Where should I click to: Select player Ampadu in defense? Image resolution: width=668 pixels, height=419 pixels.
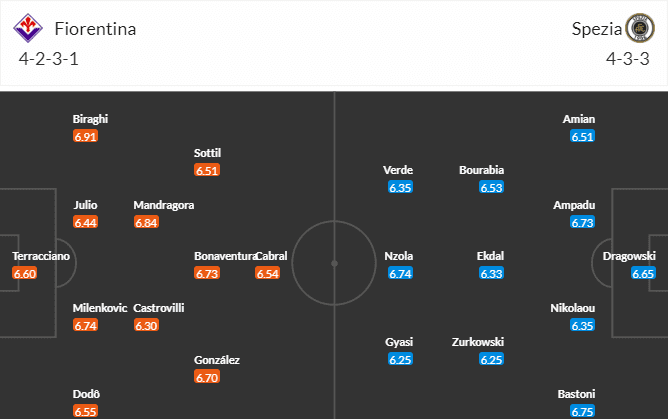[x=574, y=205]
